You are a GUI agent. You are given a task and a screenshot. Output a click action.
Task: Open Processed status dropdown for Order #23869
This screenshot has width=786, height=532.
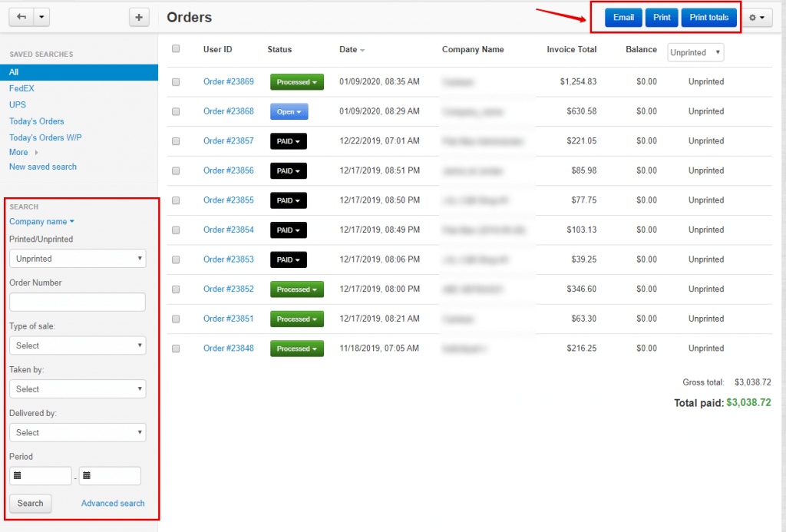point(296,82)
